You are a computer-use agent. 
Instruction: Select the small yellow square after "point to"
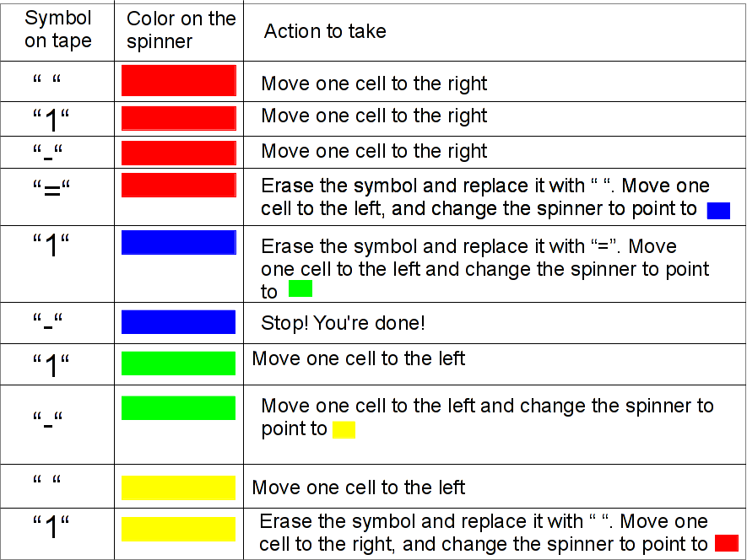click(344, 429)
